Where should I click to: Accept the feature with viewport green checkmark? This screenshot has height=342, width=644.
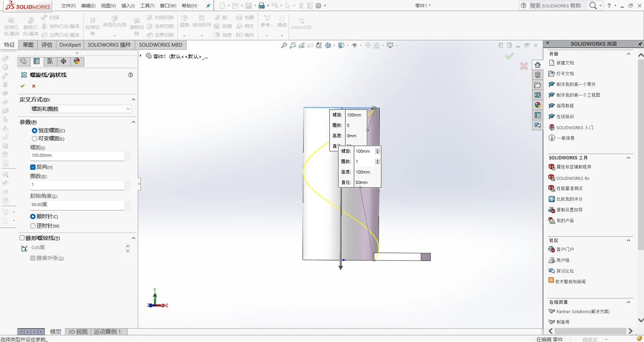(509, 56)
